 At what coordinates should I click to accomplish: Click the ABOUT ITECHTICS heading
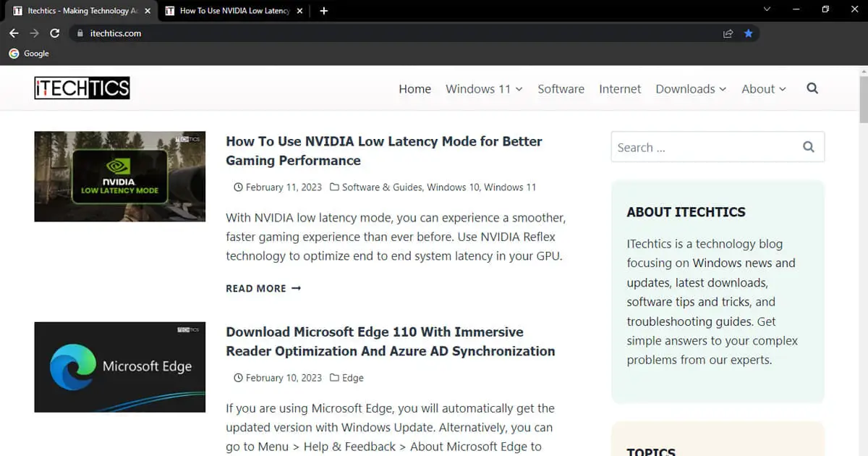[686, 212]
